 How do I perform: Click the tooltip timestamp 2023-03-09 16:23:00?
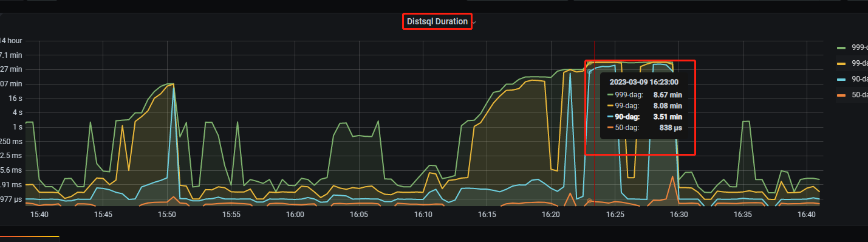coord(644,81)
